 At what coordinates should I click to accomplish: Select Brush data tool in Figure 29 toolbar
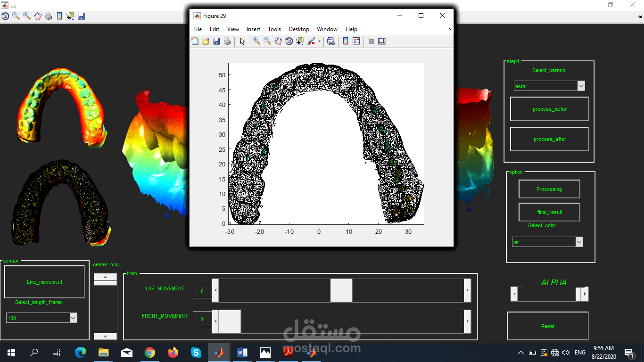coord(311,41)
